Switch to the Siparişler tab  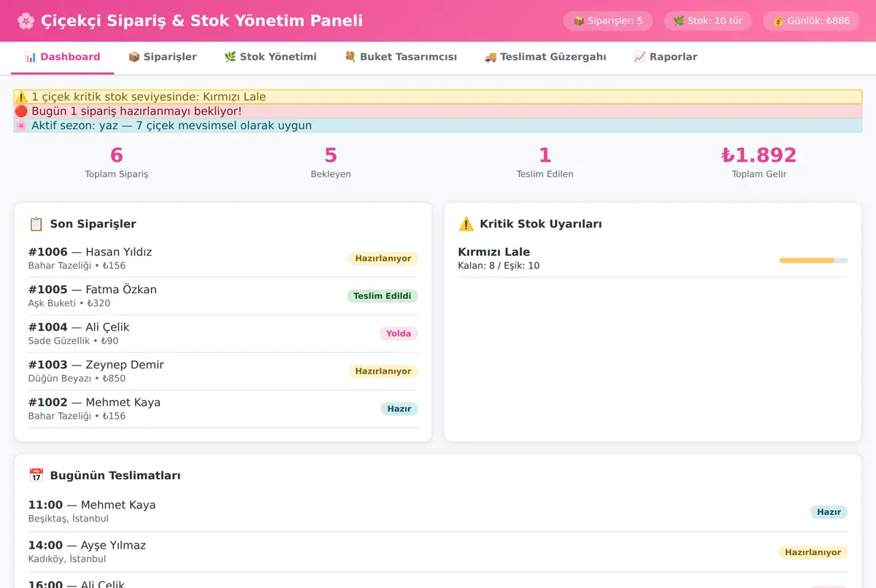point(162,57)
